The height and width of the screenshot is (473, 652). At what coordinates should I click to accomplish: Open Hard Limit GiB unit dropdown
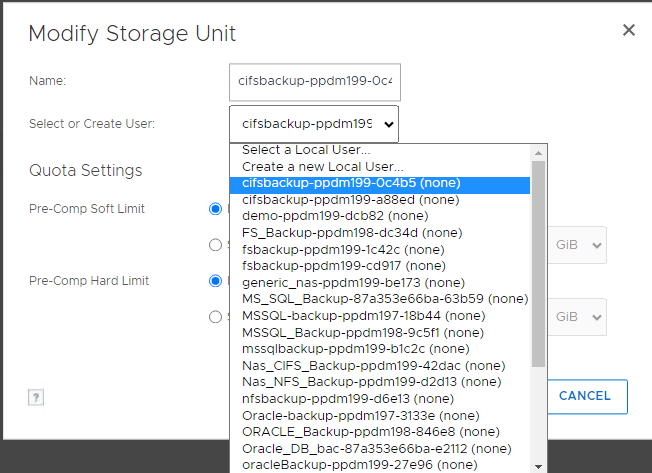point(580,317)
